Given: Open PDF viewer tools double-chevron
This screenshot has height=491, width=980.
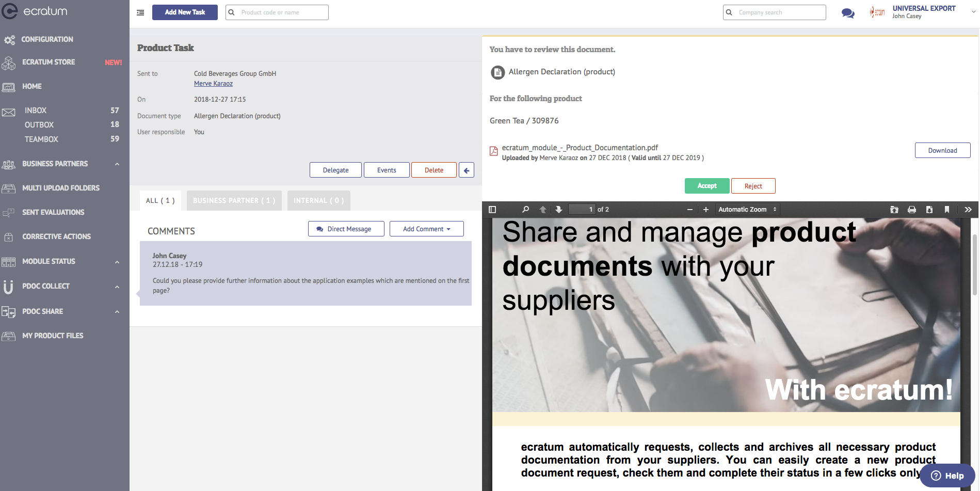Looking at the screenshot, I should pos(968,210).
